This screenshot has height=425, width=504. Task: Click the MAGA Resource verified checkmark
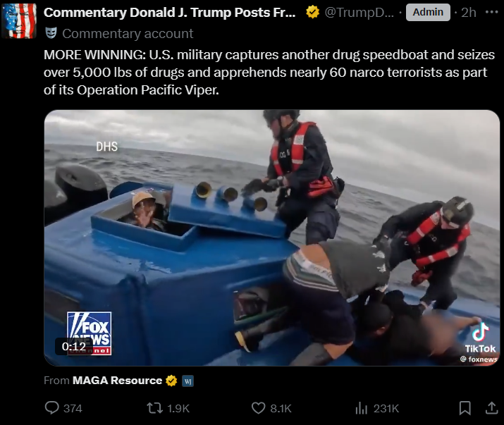171,381
